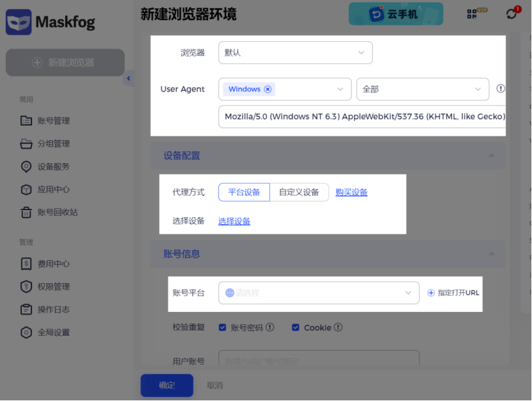Screen dimensions: 532x401
Task: Click the refresh icon with notification badge
Action: pos(511,13)
